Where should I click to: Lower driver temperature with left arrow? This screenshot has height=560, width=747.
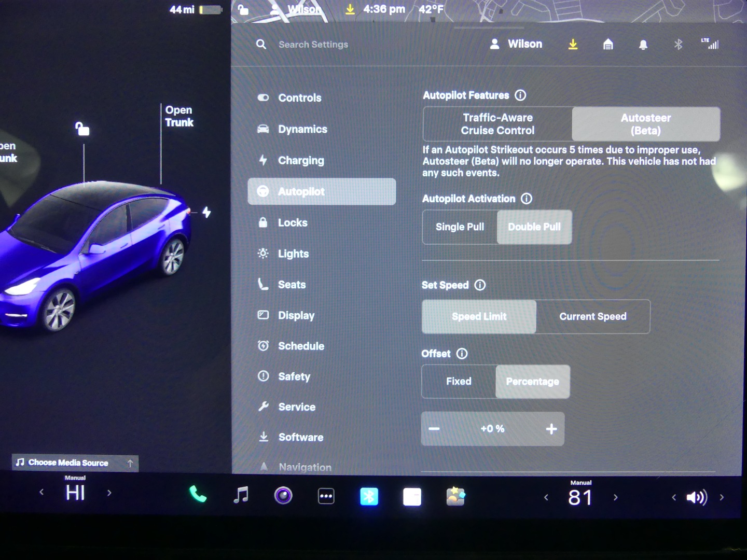click(x=41, y=492)
